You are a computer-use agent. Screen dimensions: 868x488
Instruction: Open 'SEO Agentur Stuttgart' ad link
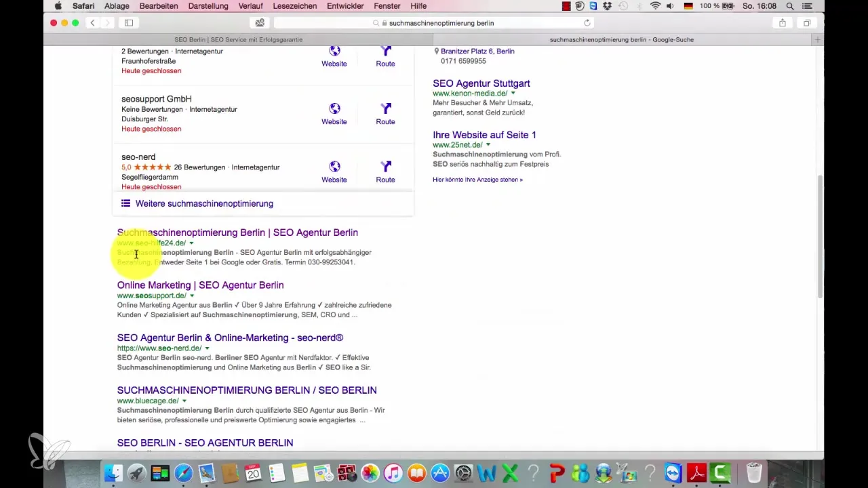(481, 83)
